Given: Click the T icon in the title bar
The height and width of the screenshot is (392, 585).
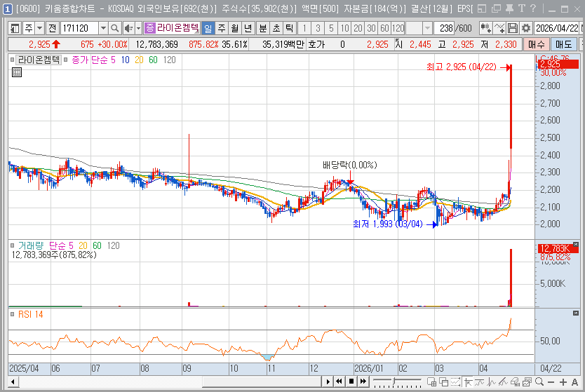Looking at the screenshot, I should click(522, 8).
